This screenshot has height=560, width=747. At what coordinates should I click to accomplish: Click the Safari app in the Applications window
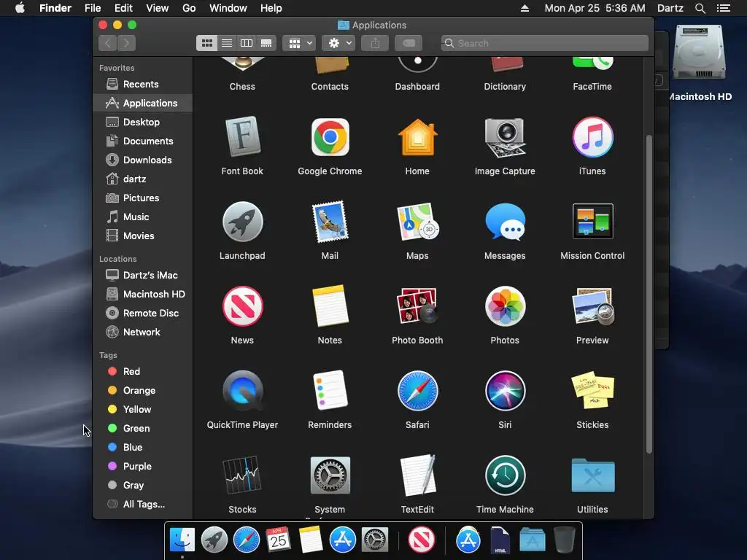click(x=417, y=391)
